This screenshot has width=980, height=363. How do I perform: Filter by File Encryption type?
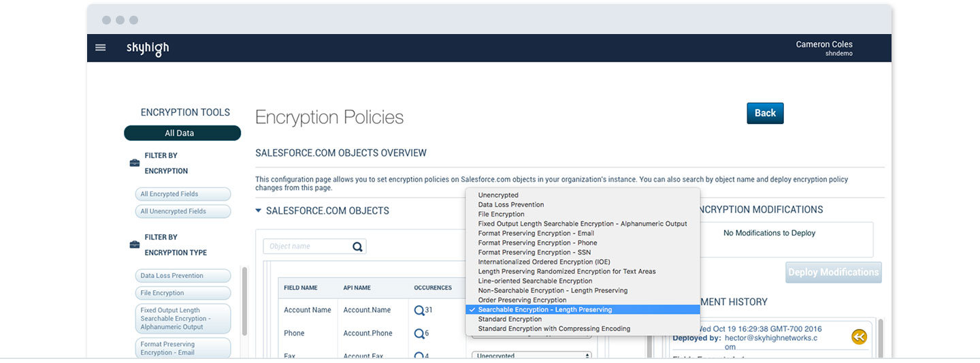(182, 293)
